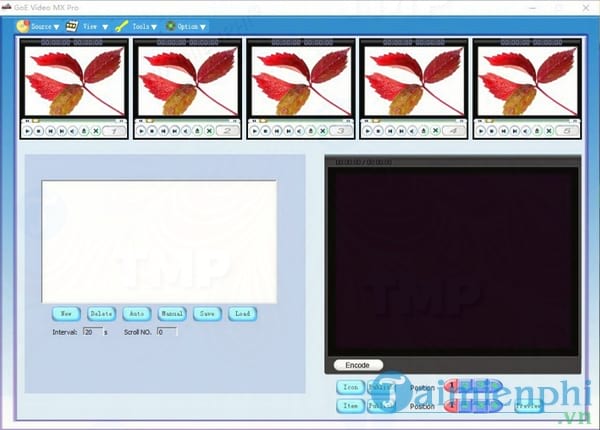
Task: Stop source video 1
Action: (x=39, y=131)
